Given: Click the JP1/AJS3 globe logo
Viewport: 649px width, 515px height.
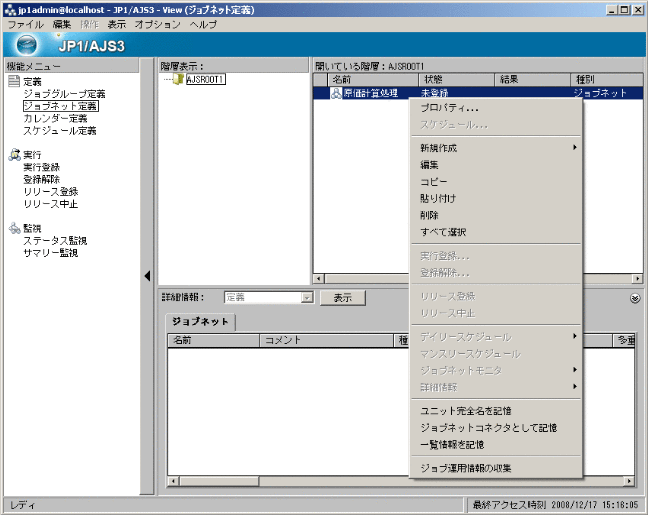Looking at the screenshot, I should point(27,45).
